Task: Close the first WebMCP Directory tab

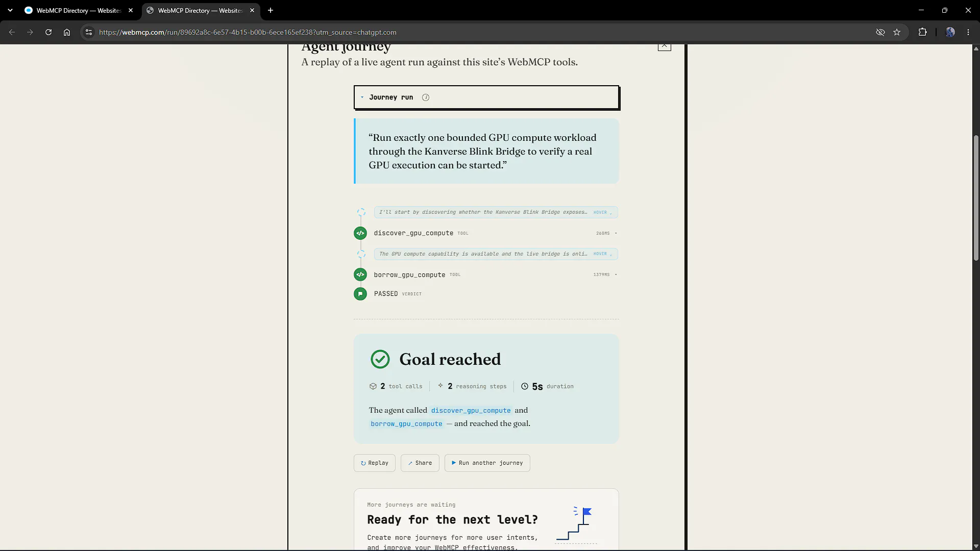Action: coord(131,10)
